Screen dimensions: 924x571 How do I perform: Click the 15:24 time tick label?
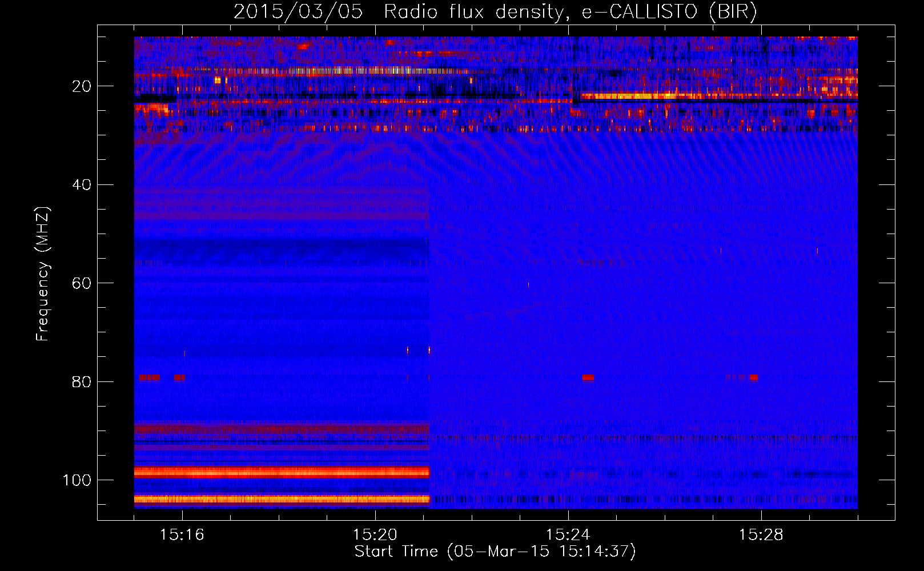point(568,535)
